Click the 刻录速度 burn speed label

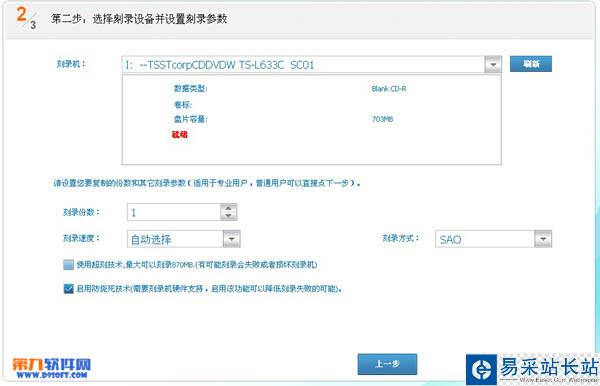point(81,238)
